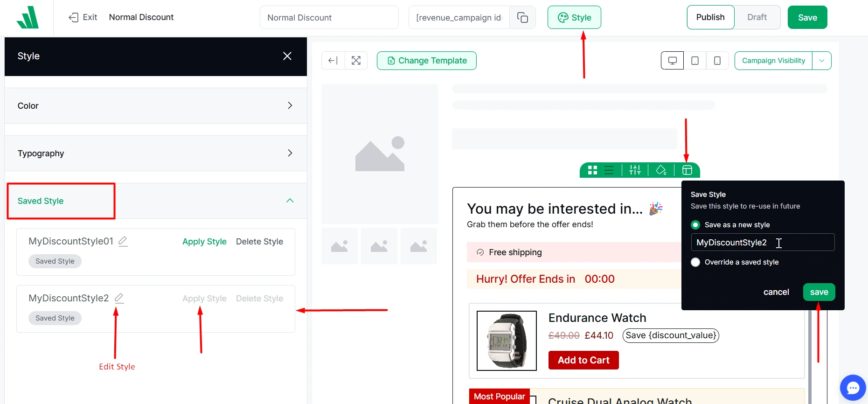This screenshot has height=404, width=868.
Task: Click the fullscreen expand icon
Action: [356, 61]
